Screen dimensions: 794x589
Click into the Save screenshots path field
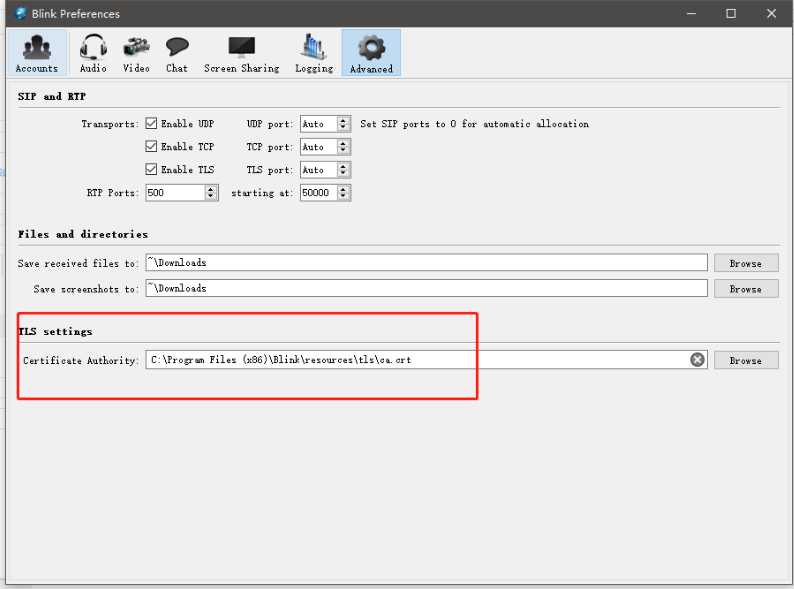tap(426, 288)
